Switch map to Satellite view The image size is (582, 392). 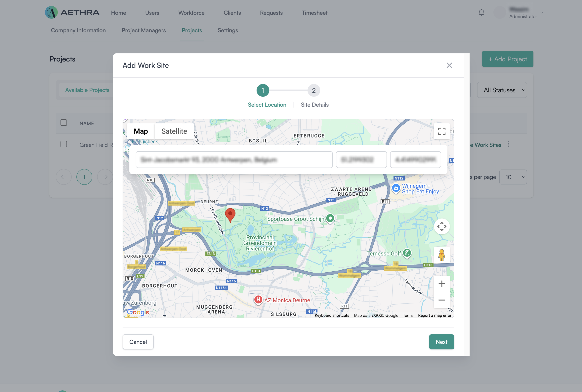tap(174, 131)
